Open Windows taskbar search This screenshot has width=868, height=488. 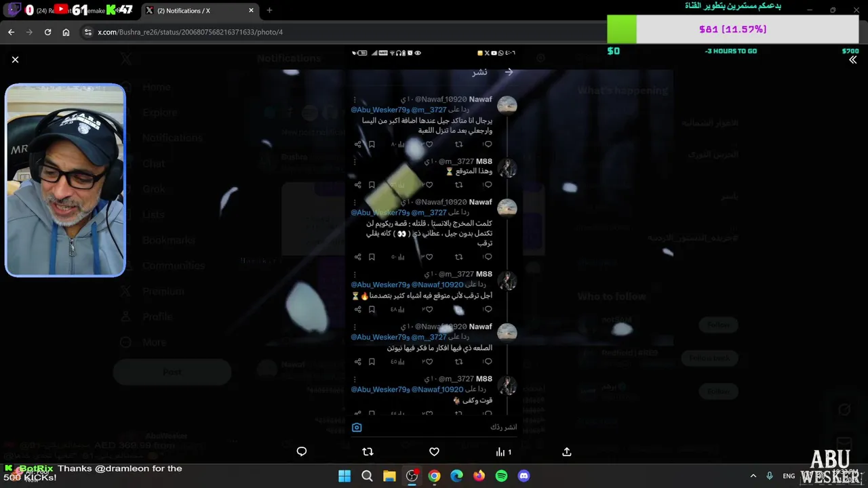pos(367,476)
